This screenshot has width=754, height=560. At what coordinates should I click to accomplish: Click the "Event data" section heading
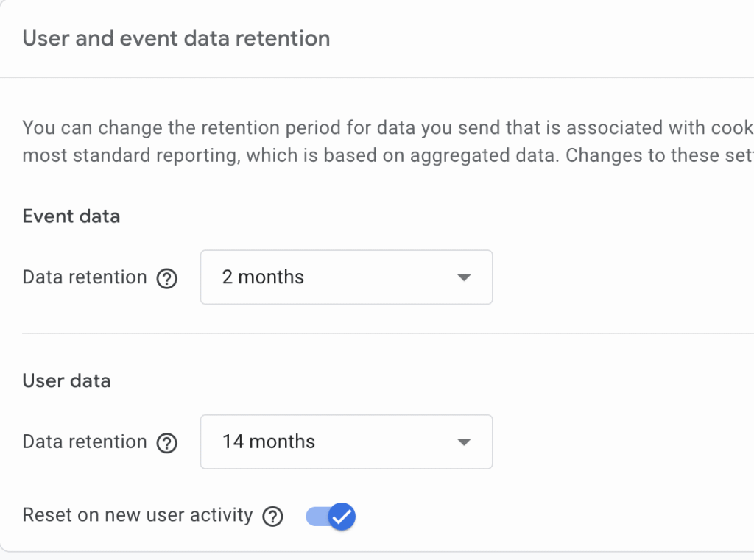[71, 216]
